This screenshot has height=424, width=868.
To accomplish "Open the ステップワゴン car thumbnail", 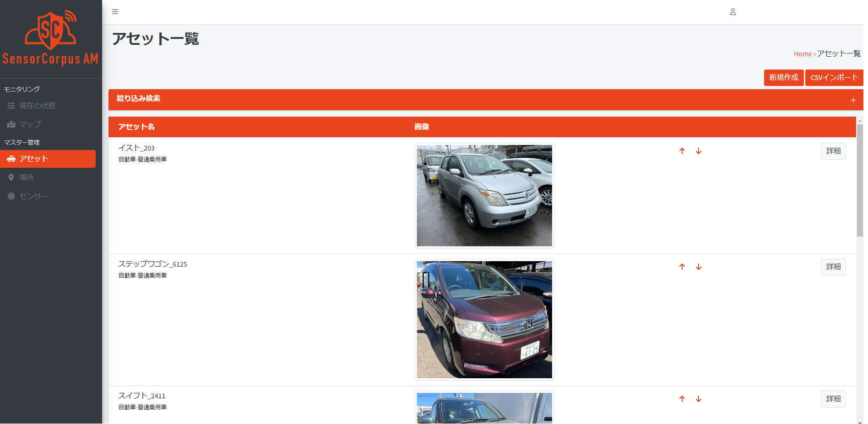I will coord(484,320).
